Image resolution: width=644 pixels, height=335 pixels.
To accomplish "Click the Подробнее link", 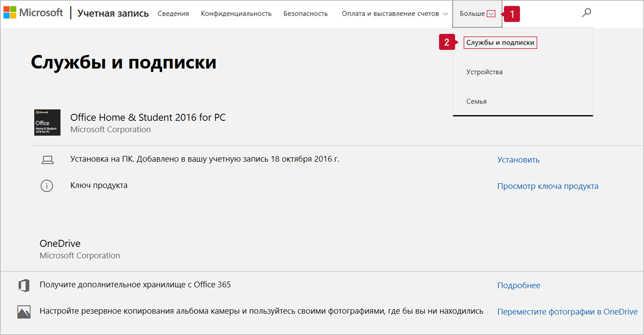I will 518,285.
